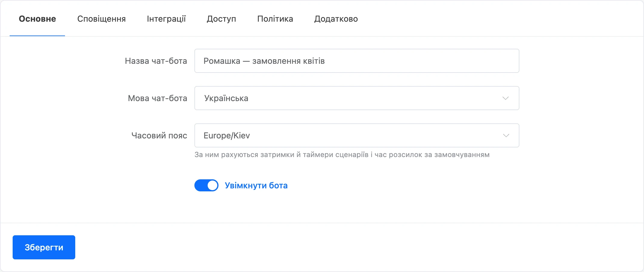
Task: Open the Сповіщення tab
Action: tap(101, 19)
